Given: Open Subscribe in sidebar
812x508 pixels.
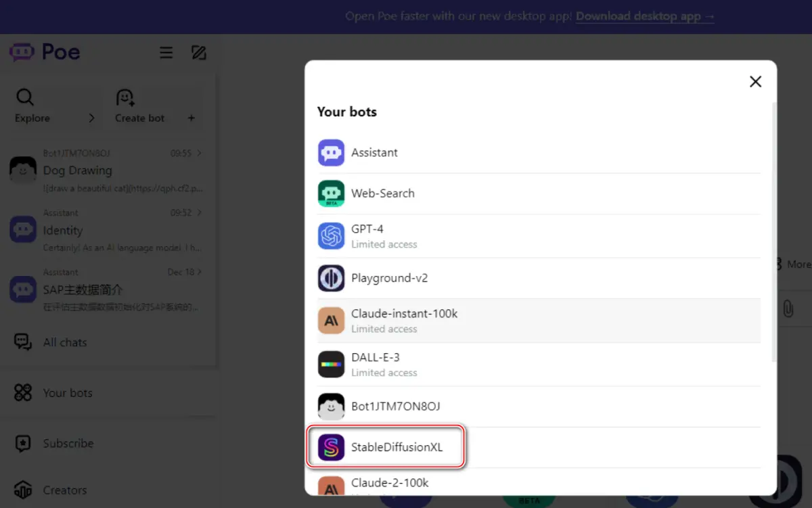Looking at the screenshot, I should tap(107, 444).
